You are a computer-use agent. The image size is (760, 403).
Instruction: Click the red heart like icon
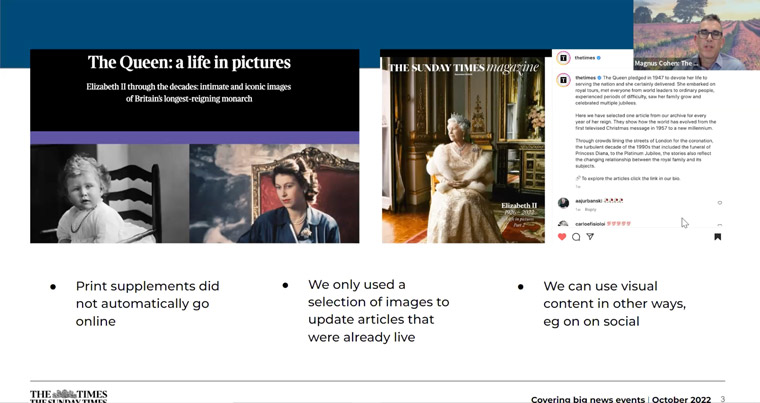click(562, 237)
